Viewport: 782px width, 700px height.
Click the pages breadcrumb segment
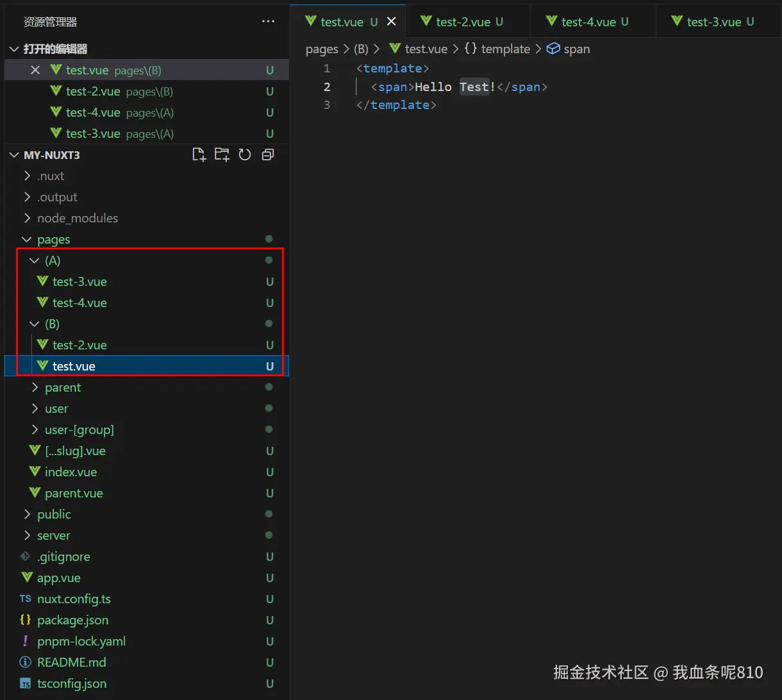click(x=322, y=49)
